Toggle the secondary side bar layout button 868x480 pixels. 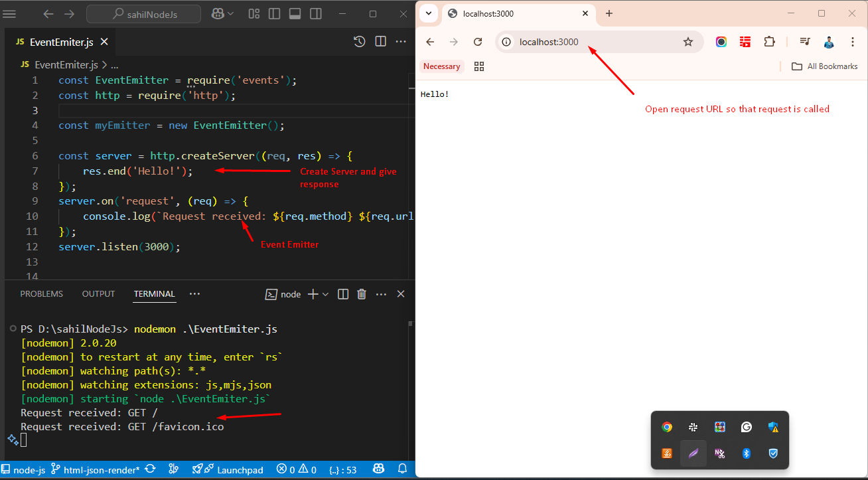[x=317, y=13]
